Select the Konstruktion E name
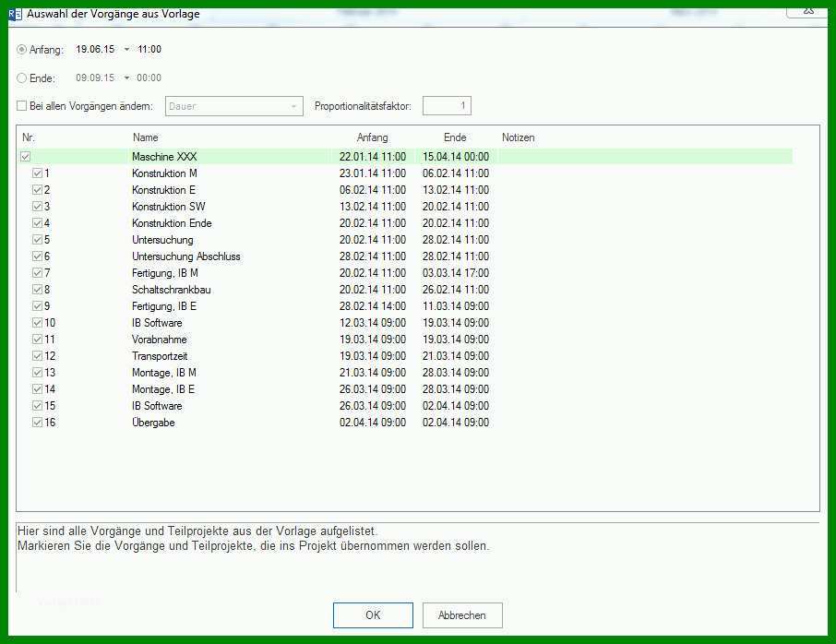This screenshot has width=836, height=644. [x=163, y=190]
